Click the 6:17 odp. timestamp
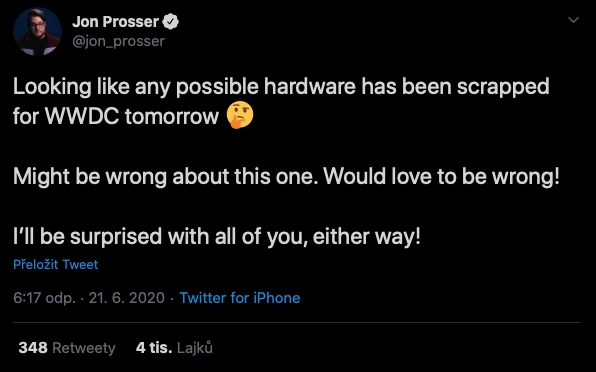Screen dimensions: 596x372 tap(44, 298)
